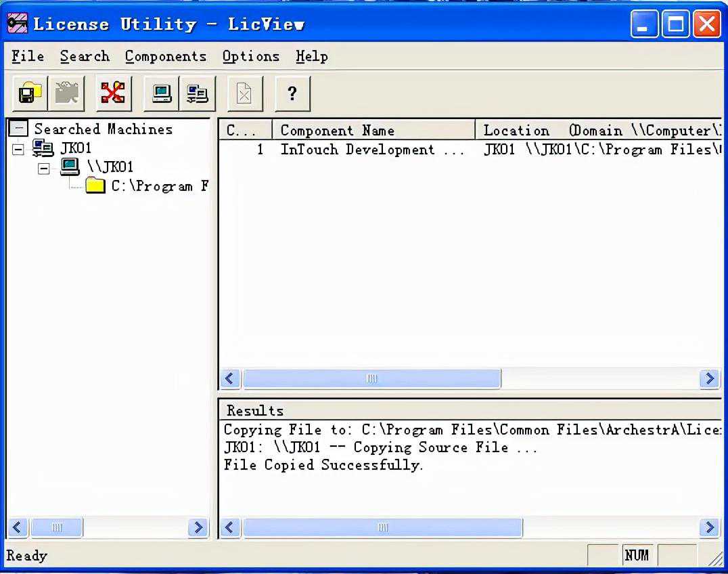Click the single computer search toolbar icon
728x574 pixels.
coord(162,93)
